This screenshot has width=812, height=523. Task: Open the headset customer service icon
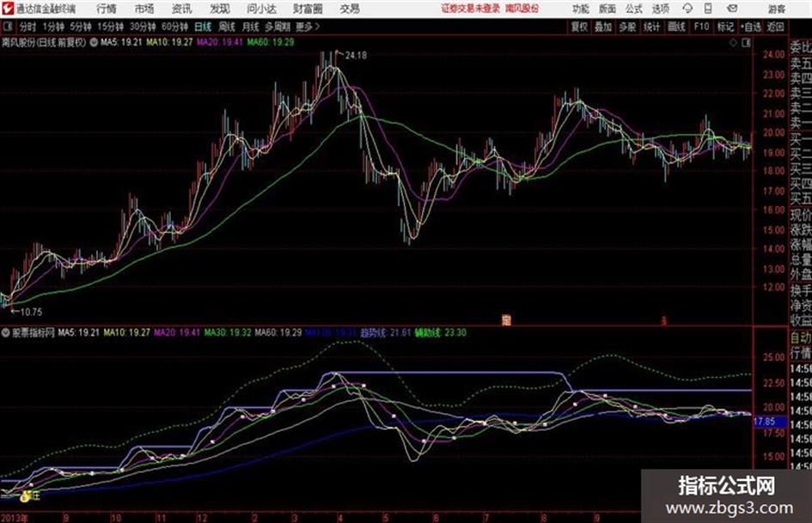pos(687,9)
